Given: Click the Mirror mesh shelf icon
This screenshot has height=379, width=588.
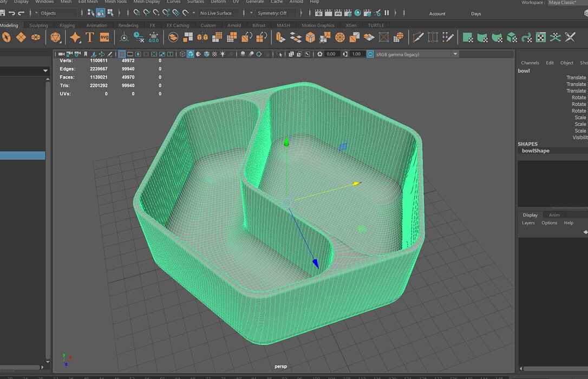Looking at the screenshot, I should pyautogui.click(x=202, y=37).
